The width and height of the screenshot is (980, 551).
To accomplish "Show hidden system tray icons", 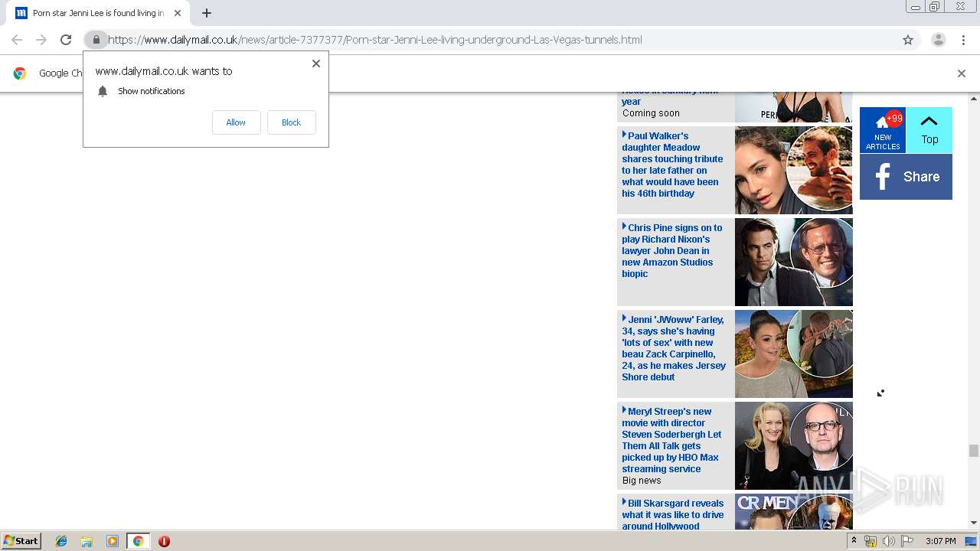I will [854, 541].
